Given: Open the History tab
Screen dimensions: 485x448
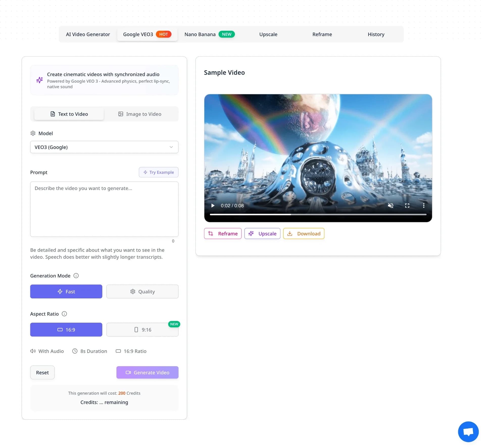Looking at the screenshot, I should point(376,34).
